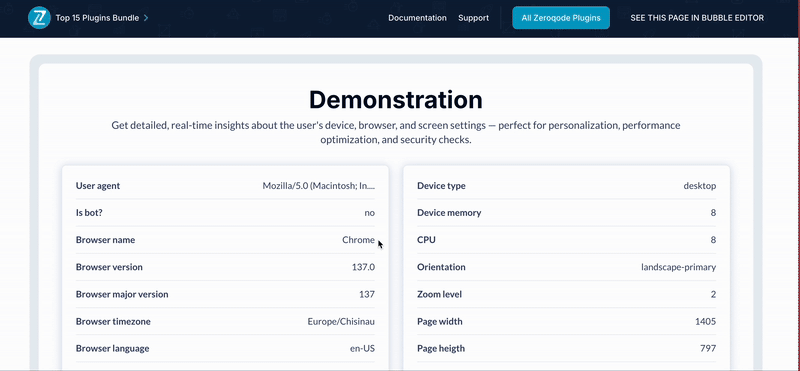The width and height of the screenshot is (800, 371).
Task: Select the Browser timezone label
Action: (x=113, y=321)
